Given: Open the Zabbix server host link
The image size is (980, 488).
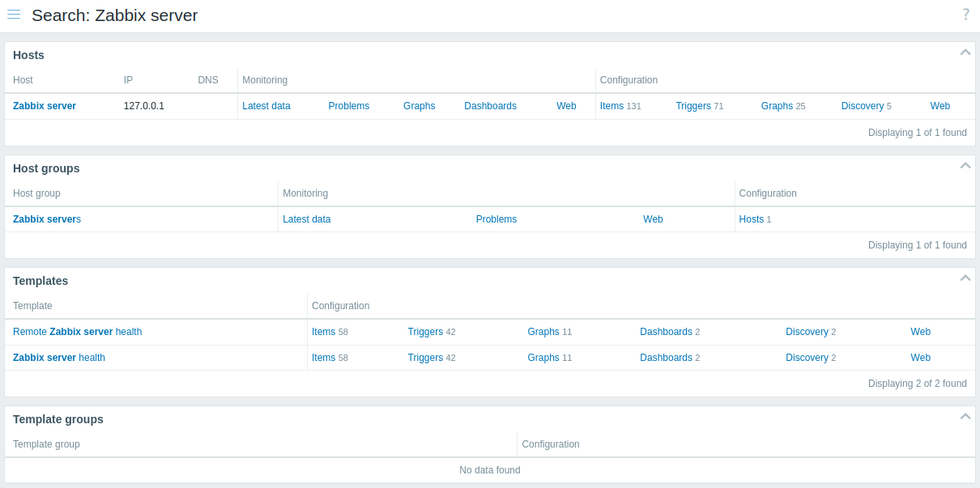Looking at the screenshot, I should pos(45,106).
